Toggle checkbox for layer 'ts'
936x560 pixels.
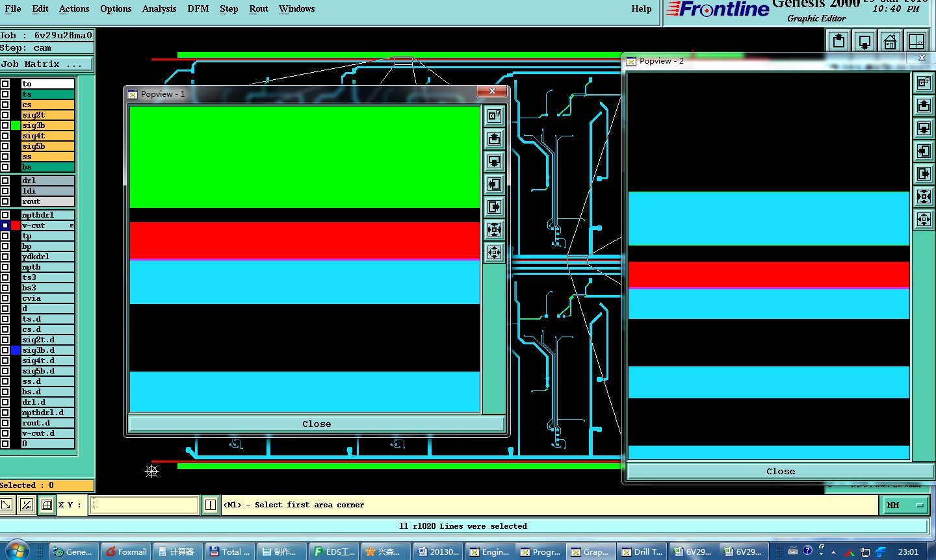point(5,94)
